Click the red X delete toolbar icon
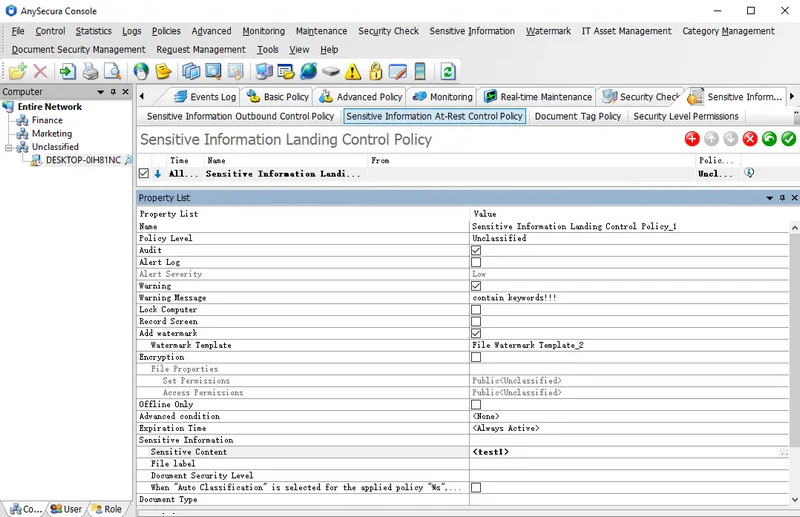Image resolution: width=800 pixels, height=517 pixels. click(x=40, y=71)
